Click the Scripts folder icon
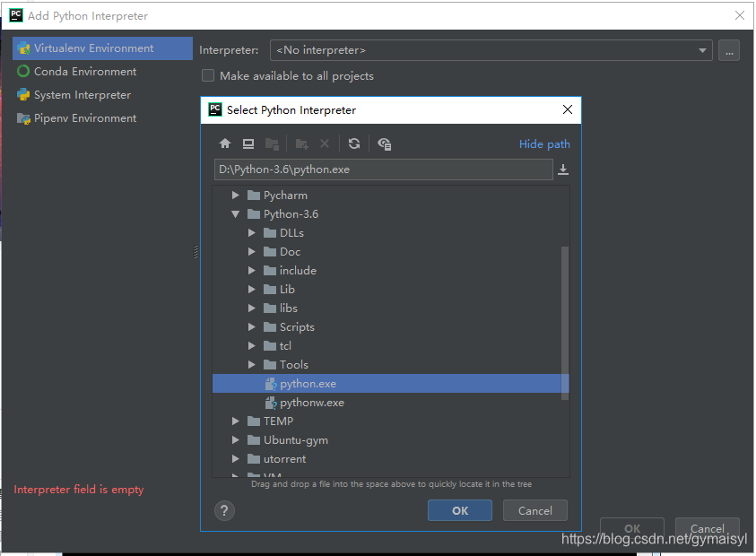This screenshot has width=756, height=556. [x=270, y=327]
